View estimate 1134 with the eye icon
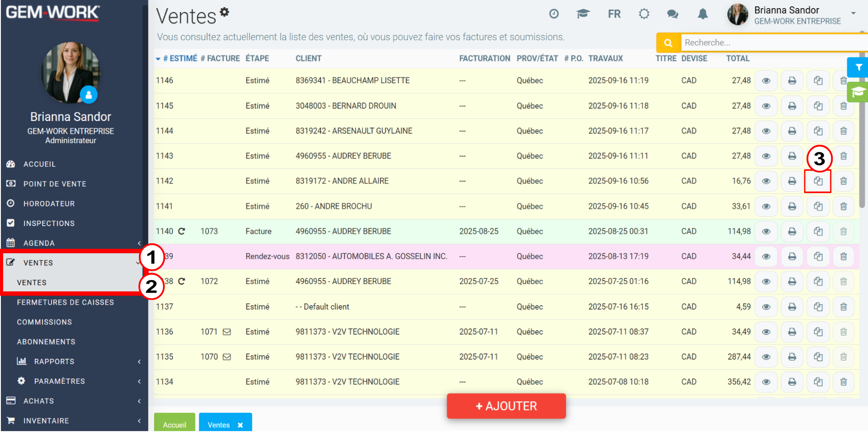 [766, 382]
